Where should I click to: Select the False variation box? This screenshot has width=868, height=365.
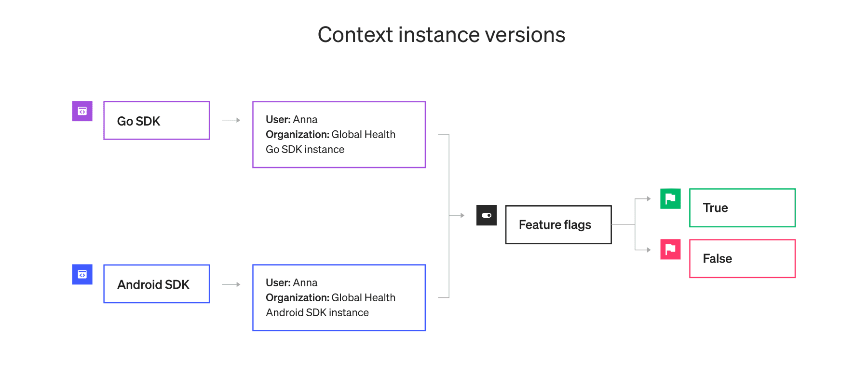coord(742,258)
